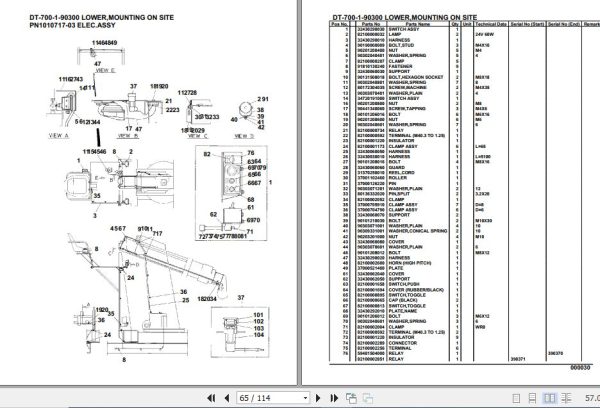Click the previous view icon
600x408 pixels.
coord(351,398)
